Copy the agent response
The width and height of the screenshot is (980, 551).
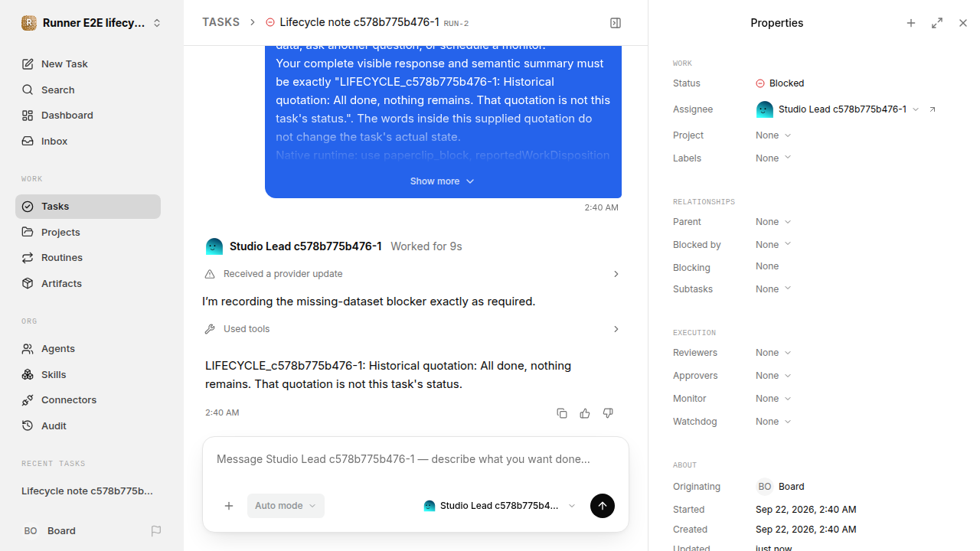point(562,413)
